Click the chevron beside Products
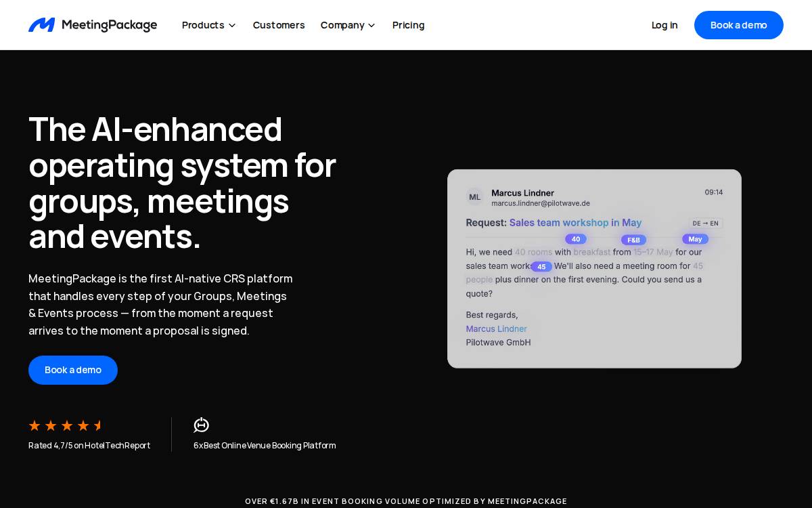Viewport: 812px width, 508px height. pyautogui.click(x=231, y=26)
